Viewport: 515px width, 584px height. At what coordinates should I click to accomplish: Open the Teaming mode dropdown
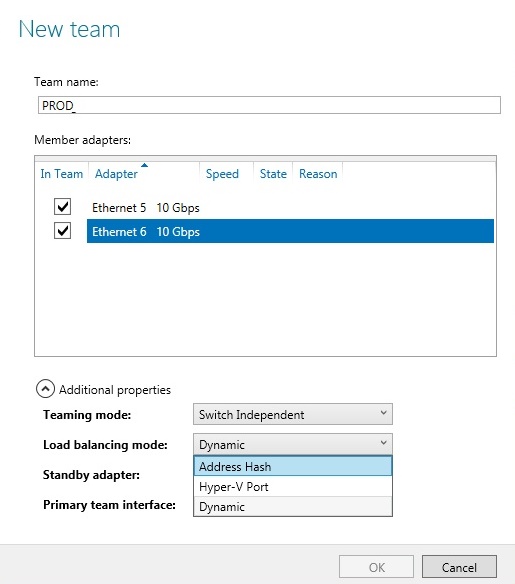[x=293, y=414]
